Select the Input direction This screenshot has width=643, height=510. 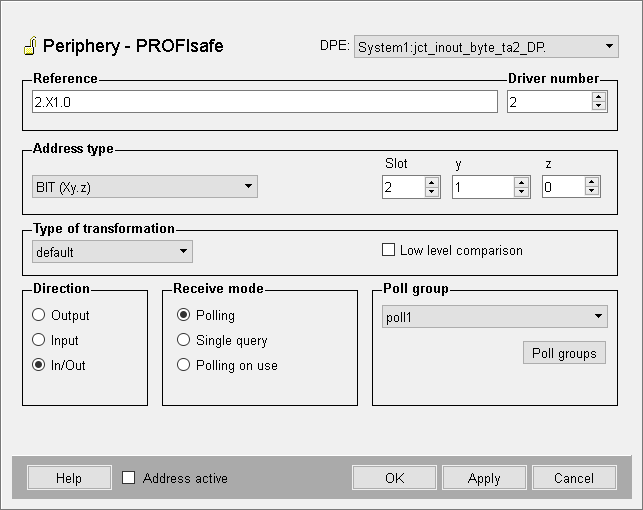(x=39, y=340)
